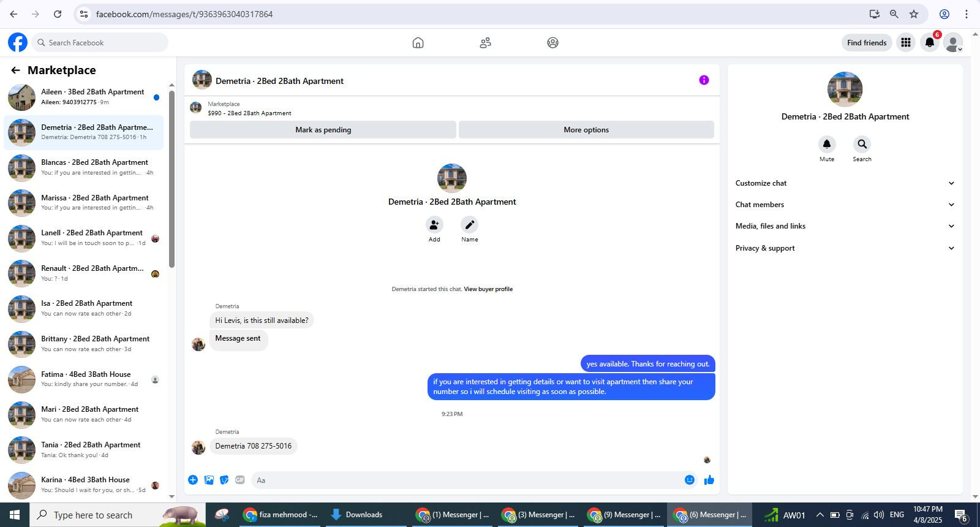Open Lanell 2Bed 2Bath Apartment conversation
980x527 pixels.
[84, 238]
